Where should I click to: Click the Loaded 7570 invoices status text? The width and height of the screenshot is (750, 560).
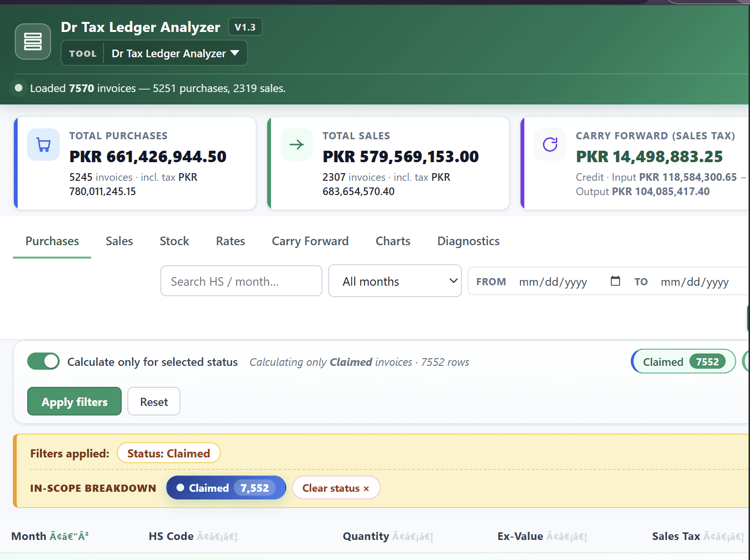158,88
